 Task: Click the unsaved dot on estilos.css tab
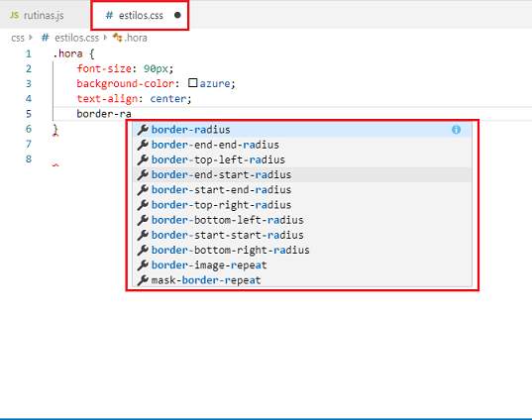[177, 15]
